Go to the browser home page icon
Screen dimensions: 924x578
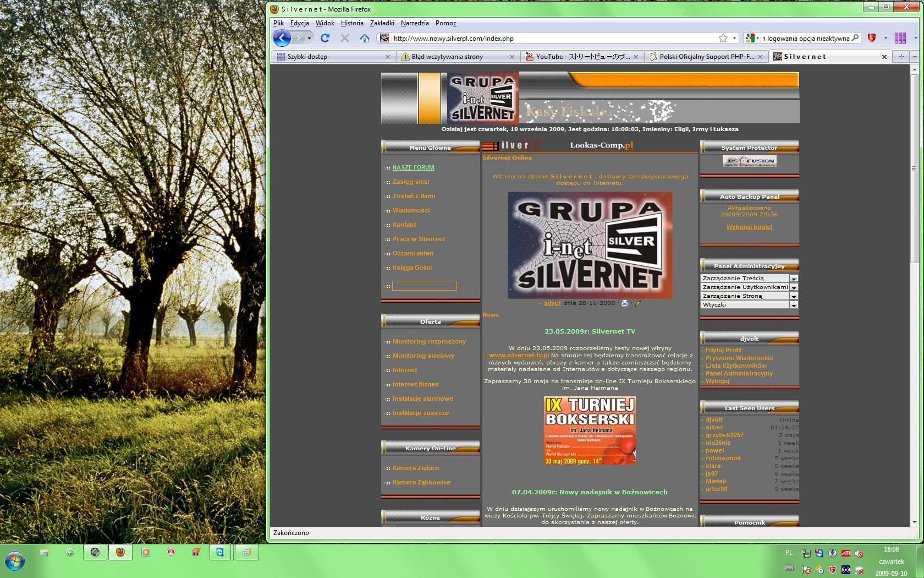tap(364, 38)
